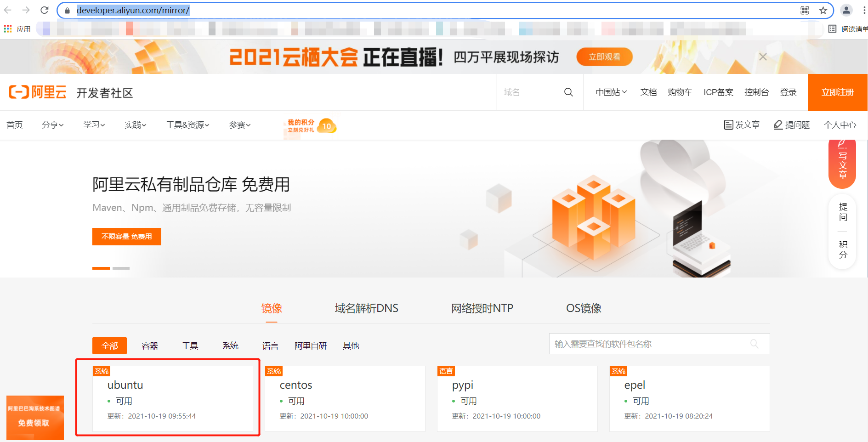Select the first carousel slide indicator
Viewport: 868px width, 442px height.
(x=101, y=268)
